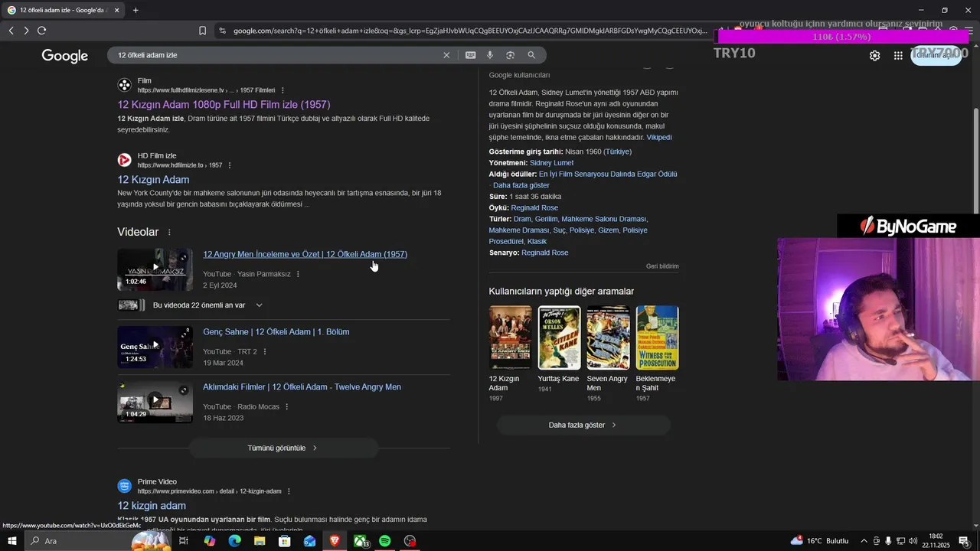Screen dimensions: 980x551
Task: Open options for TRT 2 video
Action: (x=265, y=352)
